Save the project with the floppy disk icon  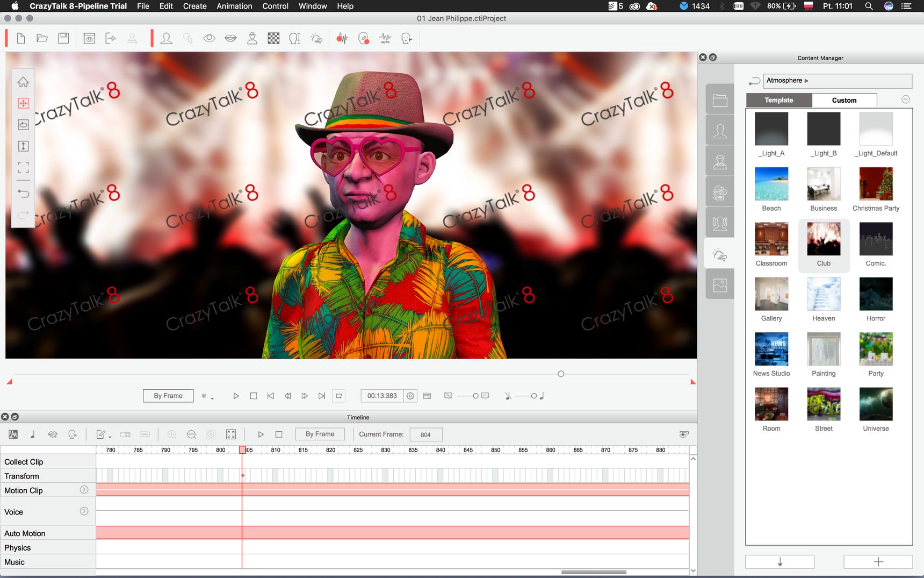pyautogui.click(x=63, y=38)
